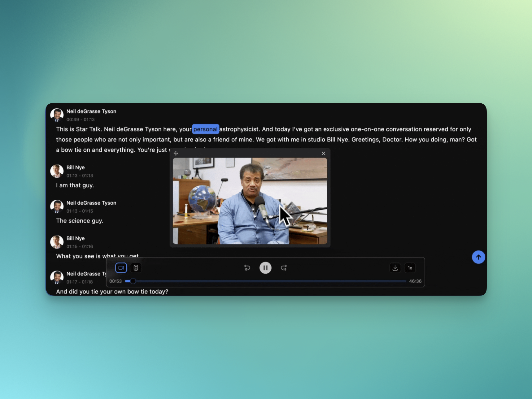This screenshot has height=399, width=532.
Task: Open the 1x playback speed selector
Action: coord(410,268)
